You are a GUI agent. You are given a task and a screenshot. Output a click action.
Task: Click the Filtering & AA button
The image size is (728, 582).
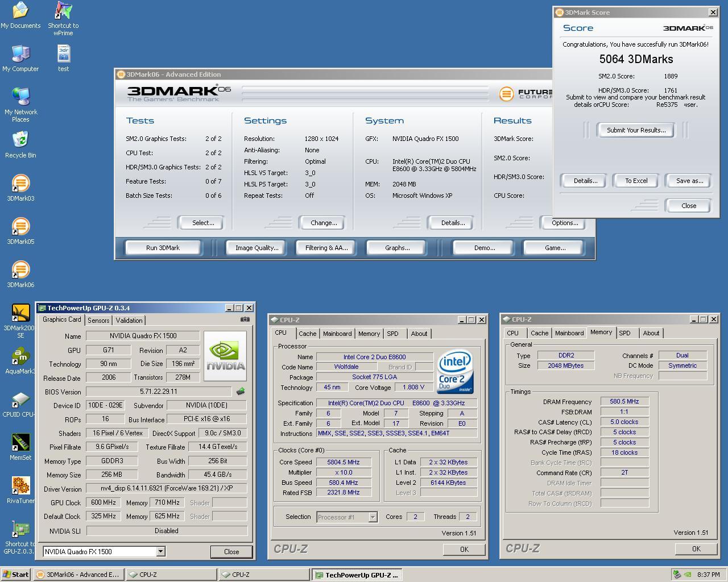(326, 248)
